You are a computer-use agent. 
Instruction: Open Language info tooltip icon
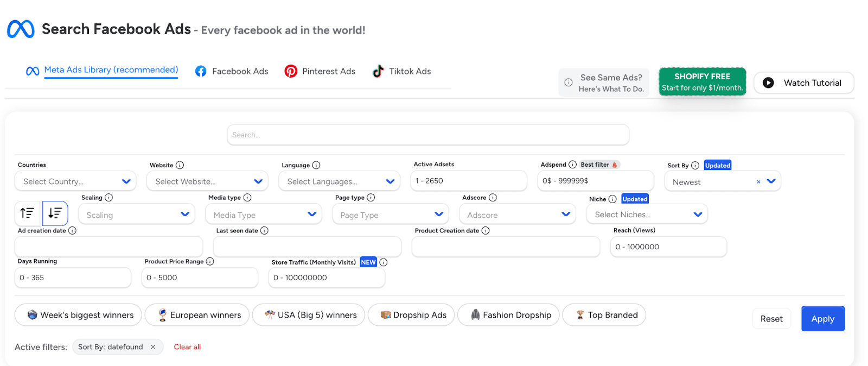(316, 165)
